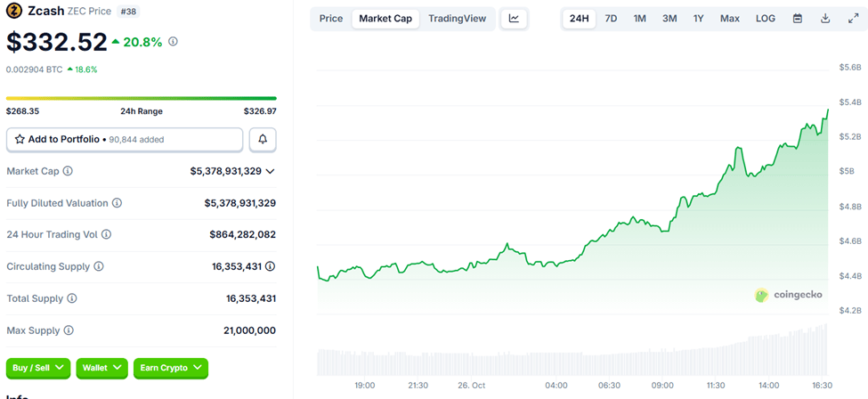Expand the Market Cap value chevron
Viewport: 868px width, 399px height.
[x=271, y=171]
